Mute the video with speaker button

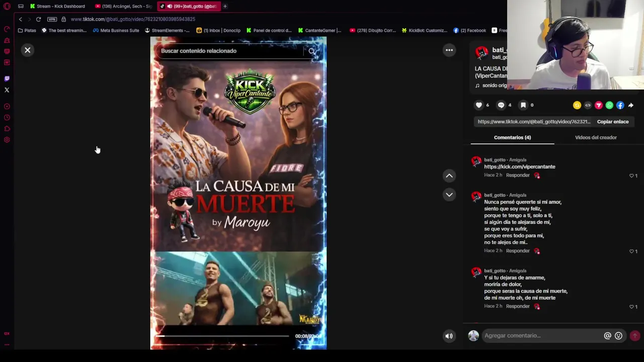[x=449, y=336]
